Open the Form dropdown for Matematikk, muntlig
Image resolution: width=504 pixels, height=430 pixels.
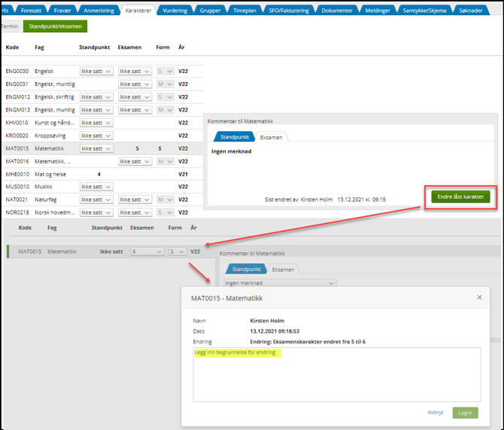(165, 161)
